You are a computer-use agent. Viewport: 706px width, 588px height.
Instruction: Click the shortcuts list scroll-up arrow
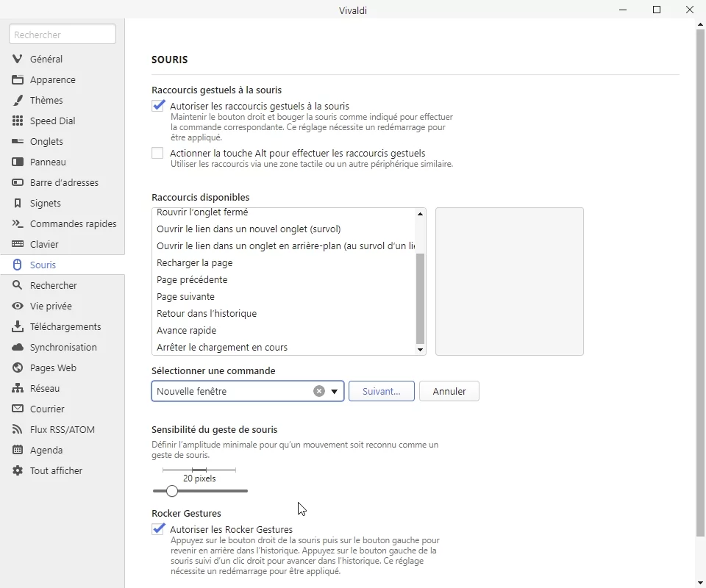click(x=420, y=214)
